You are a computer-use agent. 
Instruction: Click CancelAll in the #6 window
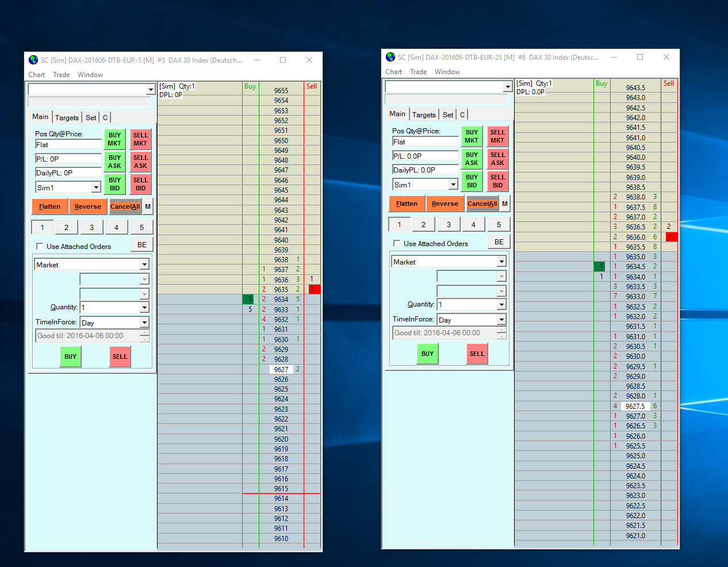pos(482,204)
